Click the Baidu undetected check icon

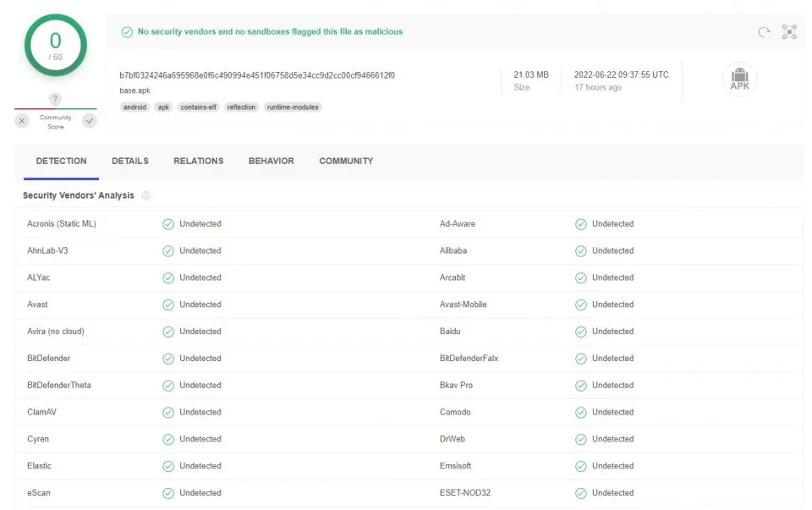[x=581, y=332]
